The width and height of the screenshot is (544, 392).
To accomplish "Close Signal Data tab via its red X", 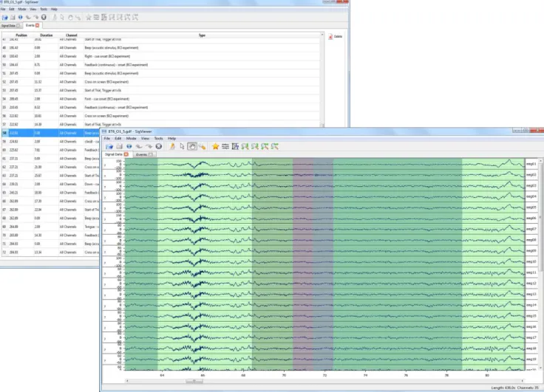I will [x=126, y=154].
